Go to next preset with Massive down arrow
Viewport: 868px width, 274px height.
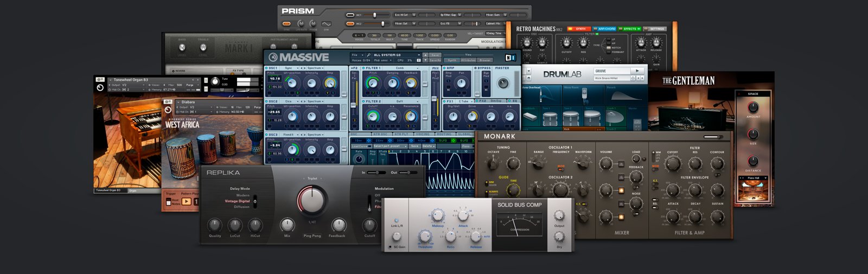click(425, 60)
